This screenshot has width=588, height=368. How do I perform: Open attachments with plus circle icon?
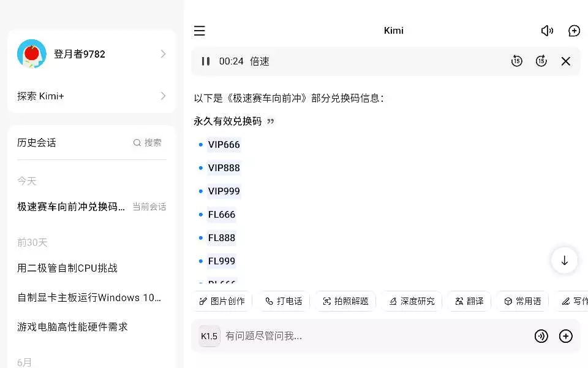(566, 336)
